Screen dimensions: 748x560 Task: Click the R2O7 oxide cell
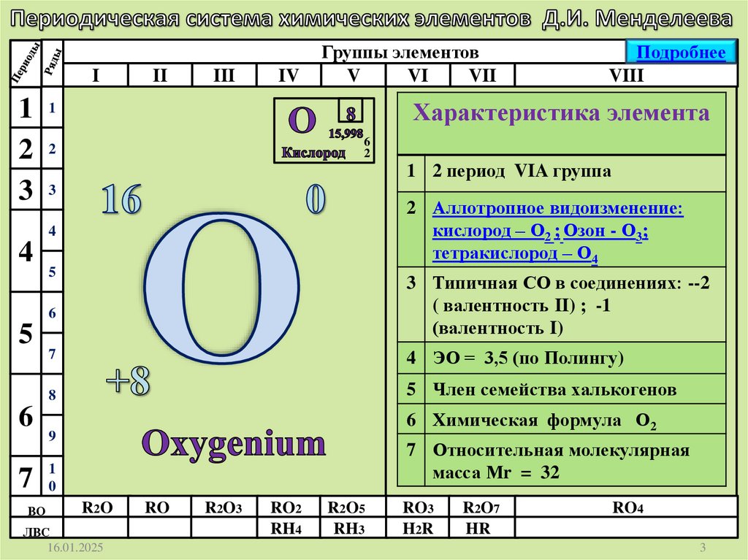[481, 507]
